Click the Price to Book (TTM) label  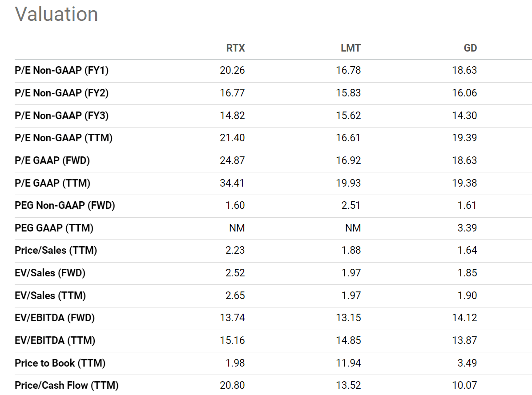[60, 363]
